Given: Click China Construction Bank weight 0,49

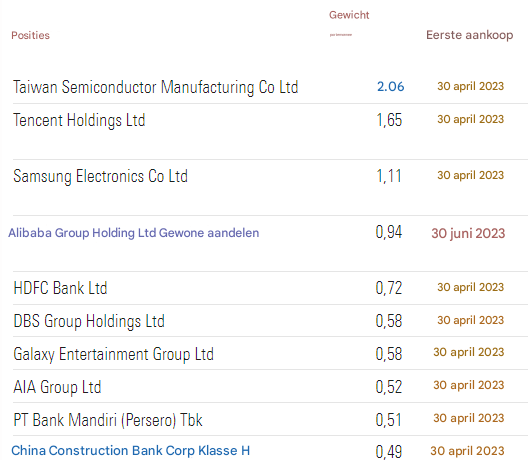Looking at the screenshot, I should [389, 451].
